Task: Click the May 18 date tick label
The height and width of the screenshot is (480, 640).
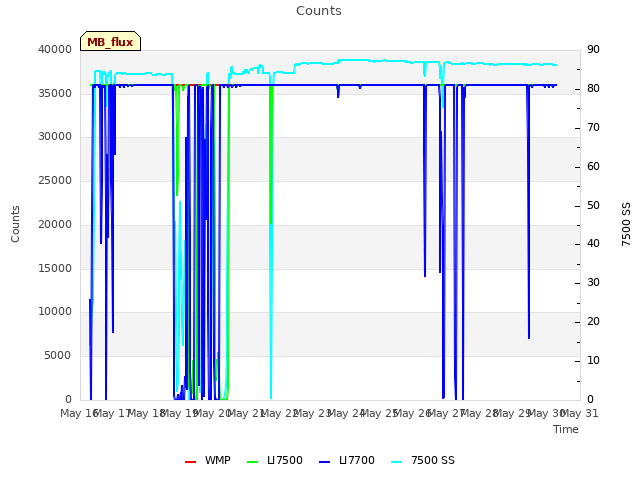Action: tap(147, 413)
